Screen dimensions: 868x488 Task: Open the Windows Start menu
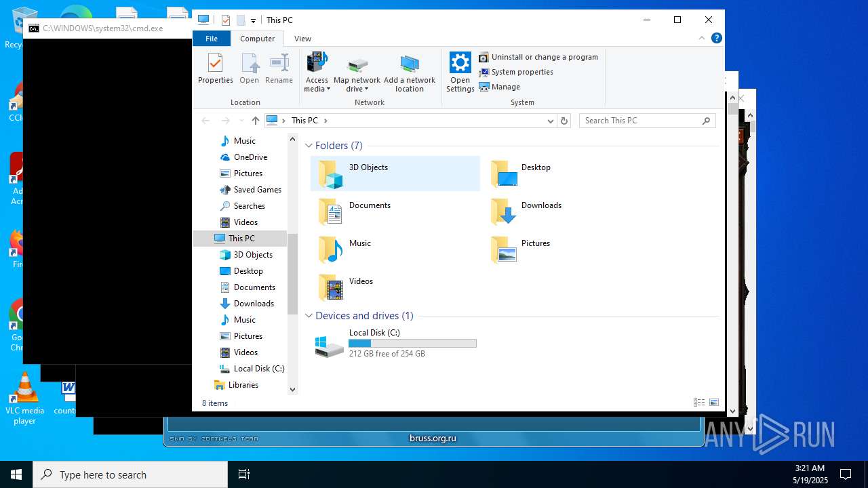click(x=16, y=474)
